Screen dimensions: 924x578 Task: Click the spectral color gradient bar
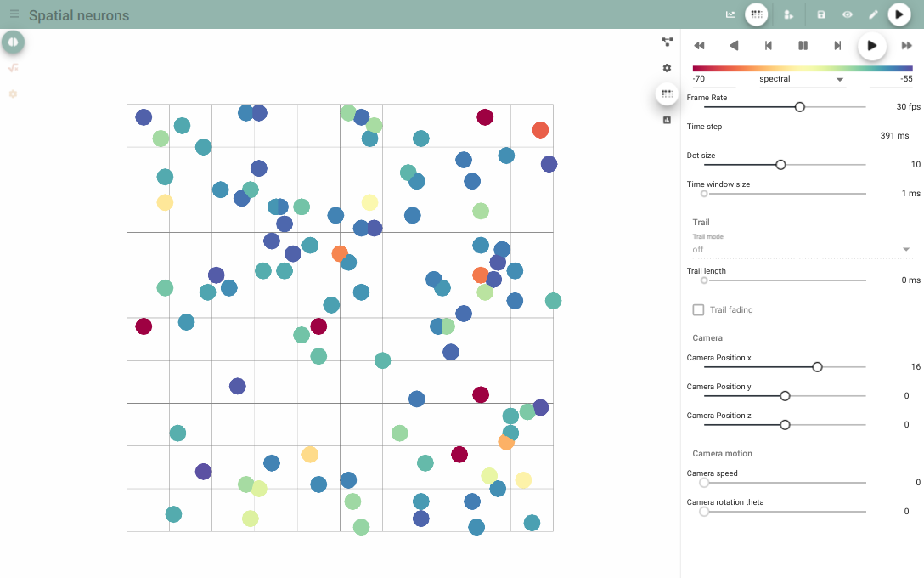[803, 68]
